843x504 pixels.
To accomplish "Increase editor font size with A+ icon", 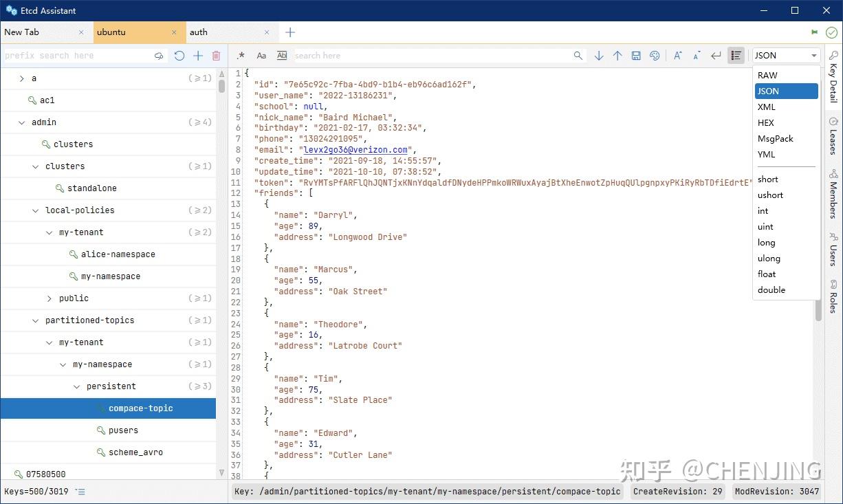I will tap(677, 55).
